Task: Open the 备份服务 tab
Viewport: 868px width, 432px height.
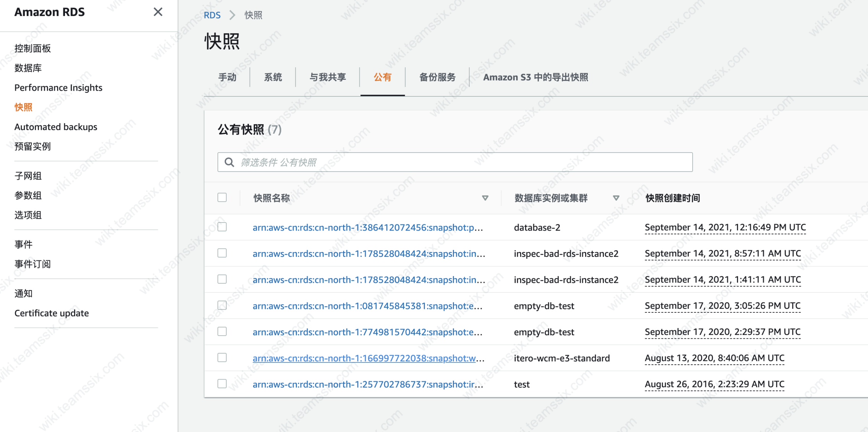Action: tap(437, 77)
